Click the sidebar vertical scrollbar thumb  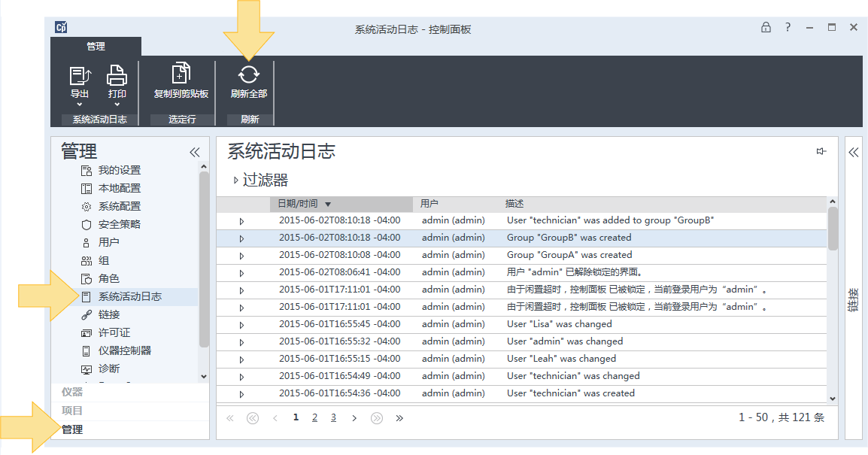(x=204, y=259)
